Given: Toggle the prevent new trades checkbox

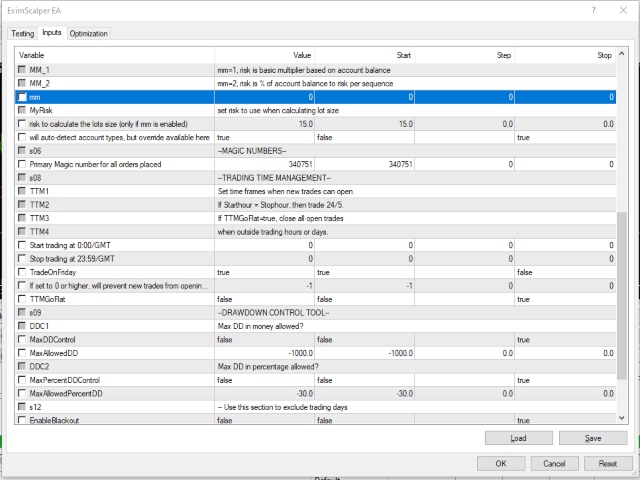Looking at the screenshot, I should click(x=22, y=285).
